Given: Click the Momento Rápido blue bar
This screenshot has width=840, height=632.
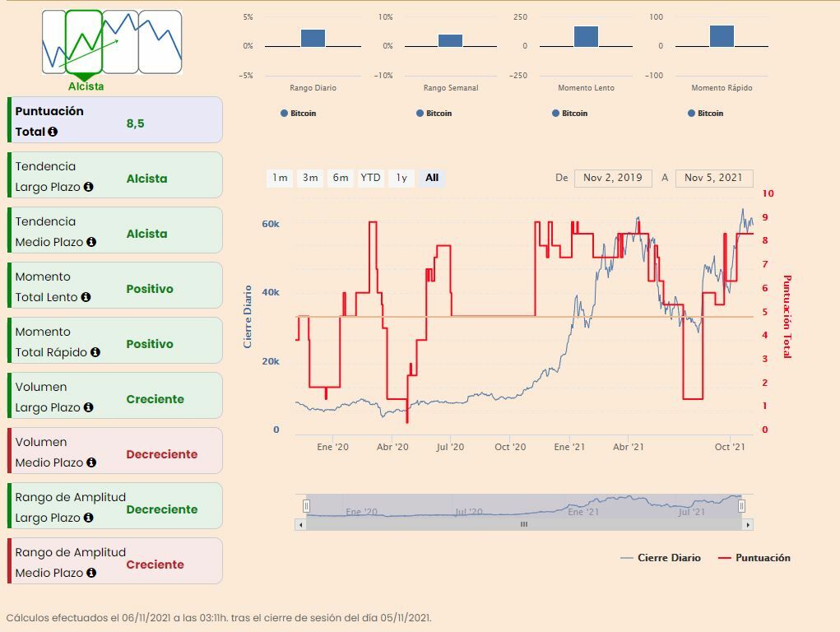Looking at the screenshot, I should [x=722, y=36].
